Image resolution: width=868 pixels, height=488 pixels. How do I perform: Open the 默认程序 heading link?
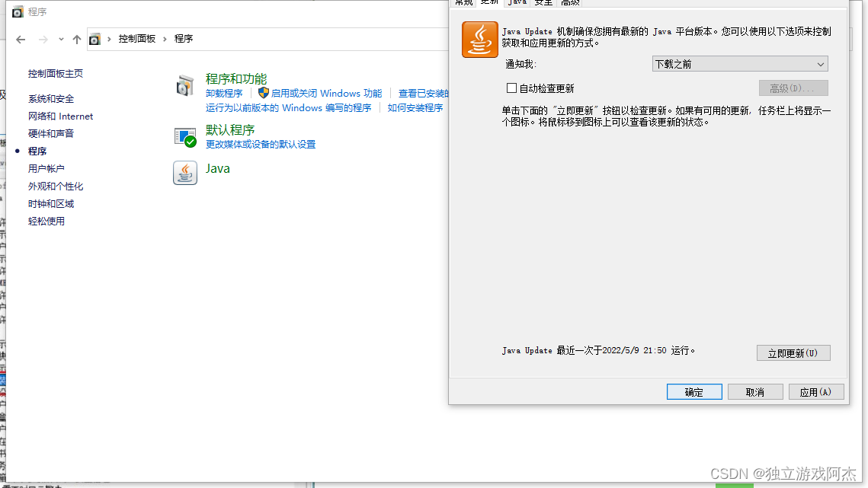point(230,129)
